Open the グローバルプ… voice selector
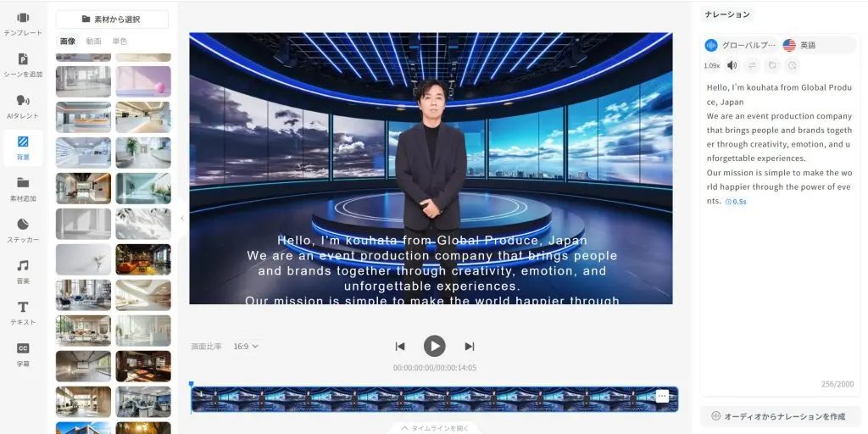 741,45
